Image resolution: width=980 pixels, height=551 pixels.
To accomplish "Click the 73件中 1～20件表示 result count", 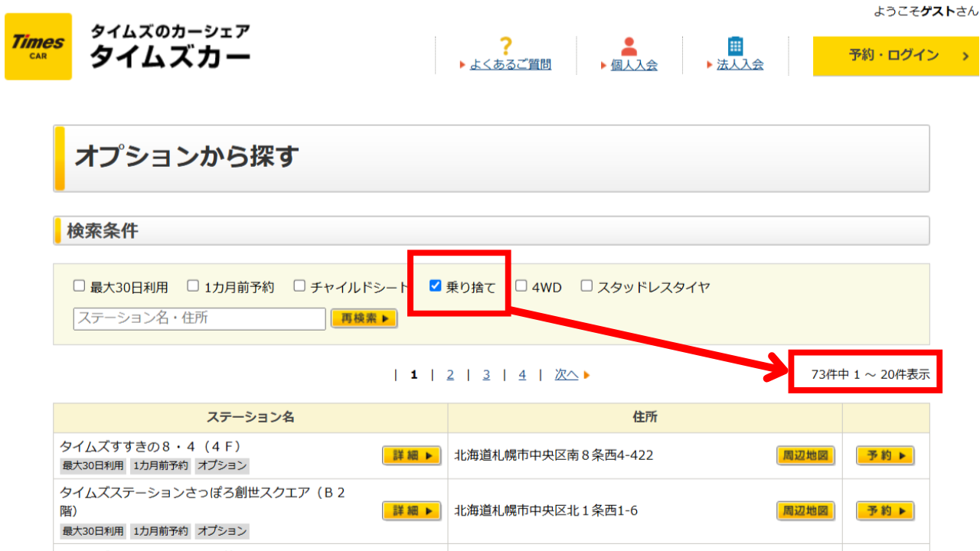I will pyautogui.click(x=871, y=375).
